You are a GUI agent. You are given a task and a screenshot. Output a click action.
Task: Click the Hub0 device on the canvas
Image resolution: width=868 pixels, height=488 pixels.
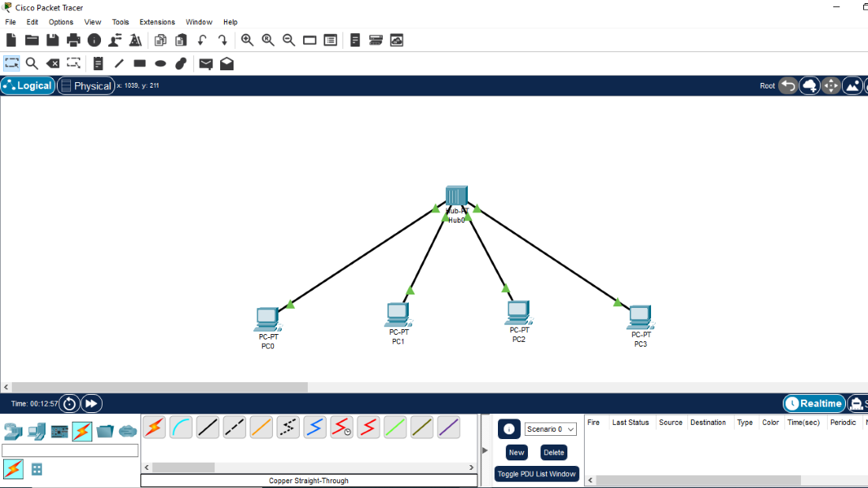tap(456, 197)
